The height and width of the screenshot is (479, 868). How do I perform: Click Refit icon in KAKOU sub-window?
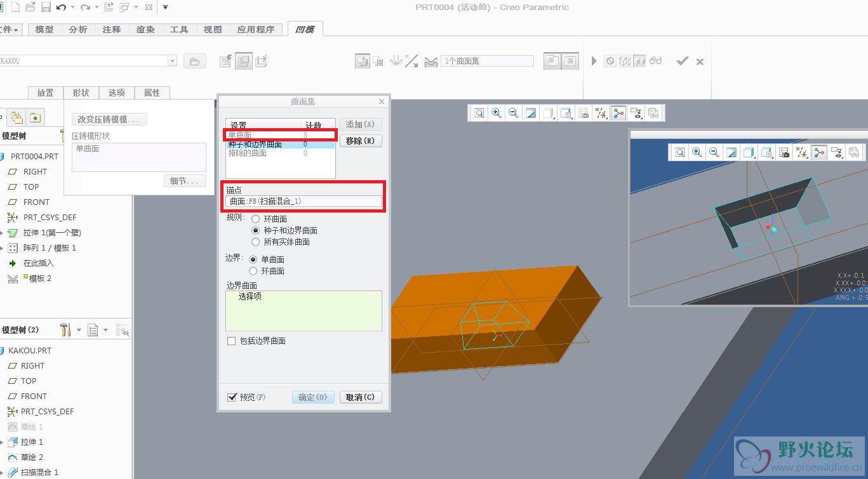tap(680, 152)
